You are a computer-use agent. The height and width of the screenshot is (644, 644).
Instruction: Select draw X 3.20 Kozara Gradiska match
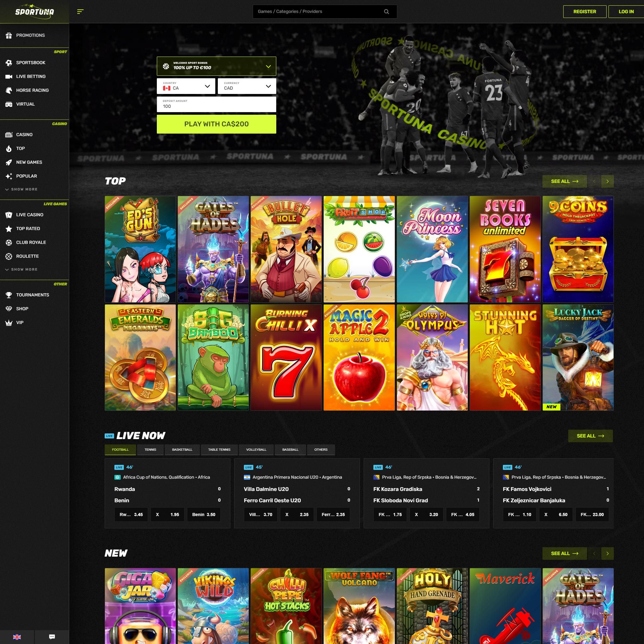point(426,515)
